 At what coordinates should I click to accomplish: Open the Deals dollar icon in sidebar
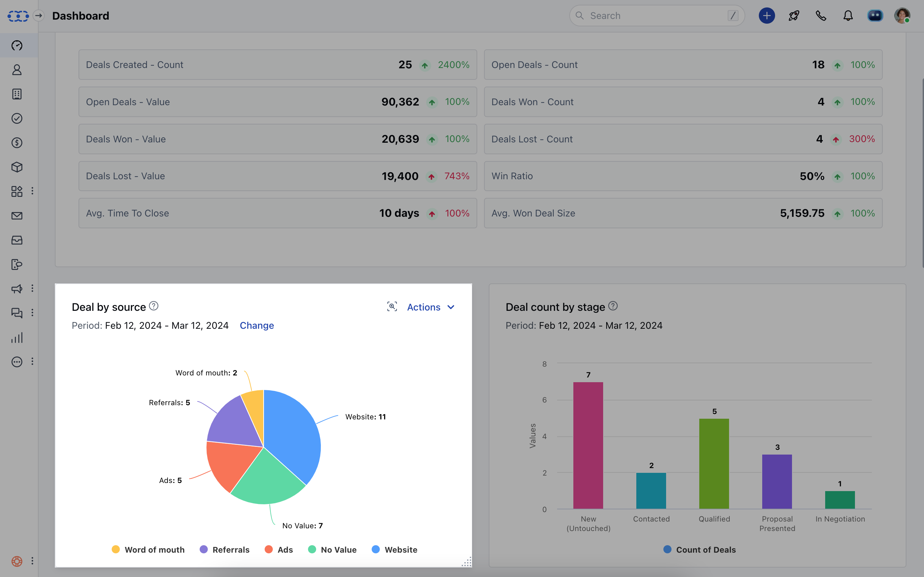[x=17, y=143]
